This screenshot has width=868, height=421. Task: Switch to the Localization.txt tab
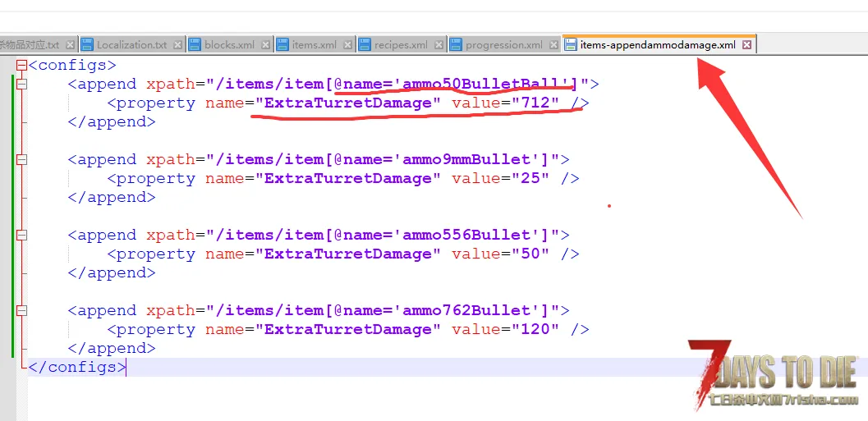131,45
